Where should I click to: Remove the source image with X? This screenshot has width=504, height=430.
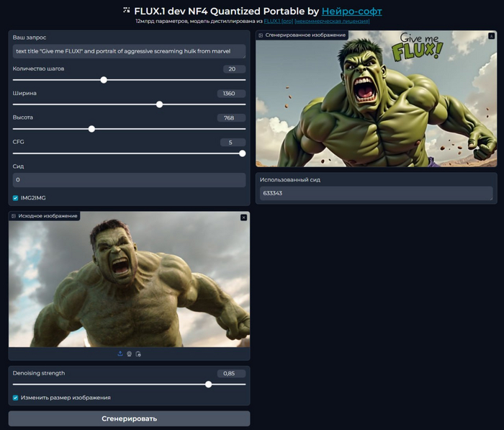243,217
